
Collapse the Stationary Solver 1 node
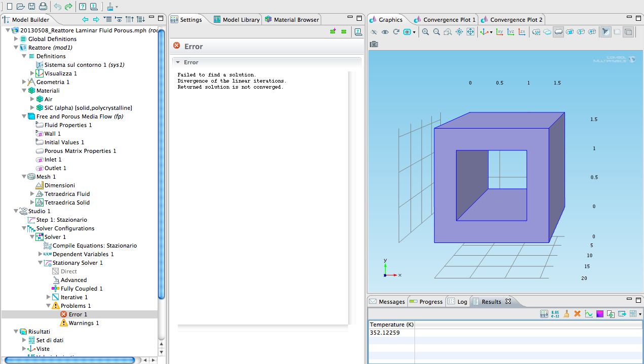41,263
